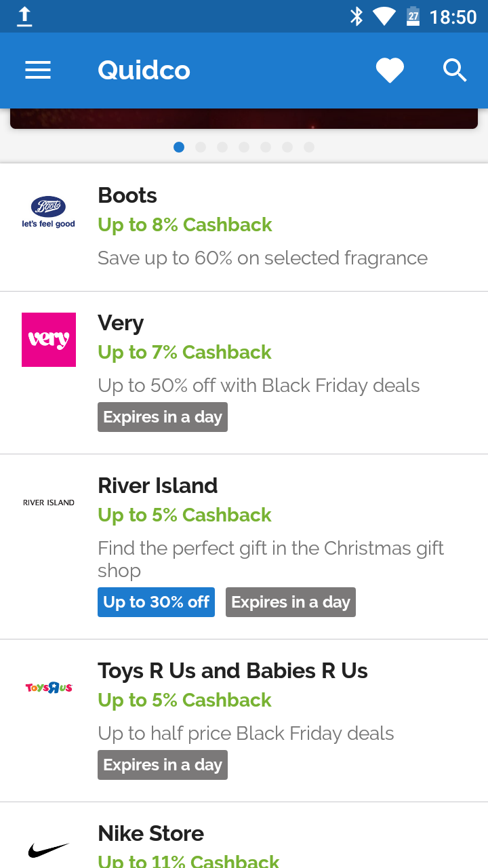Select the last carousel page dot
488x868 pixels.
coord(309,147)
